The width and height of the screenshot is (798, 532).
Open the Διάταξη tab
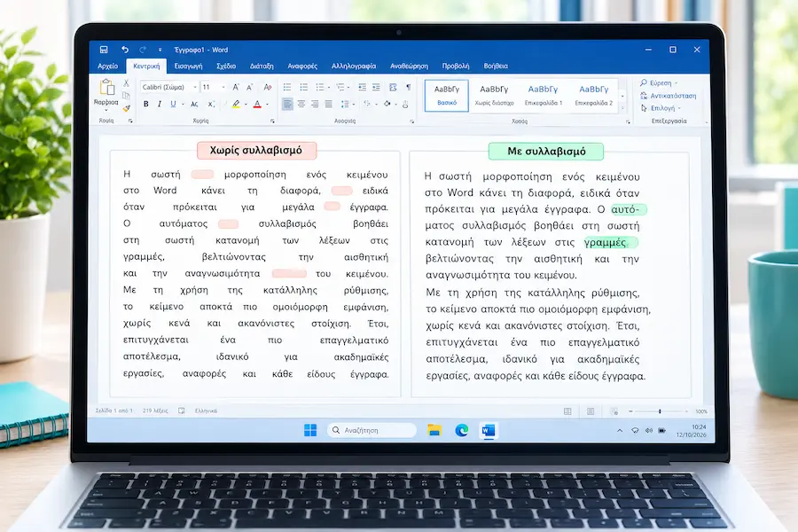click(262, 66)
